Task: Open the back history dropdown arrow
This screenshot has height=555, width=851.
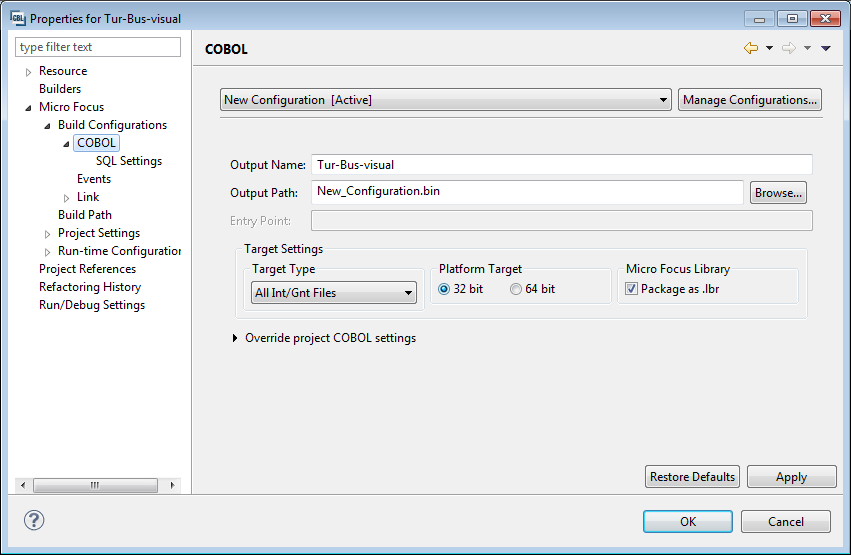Action: coord(769,48)
